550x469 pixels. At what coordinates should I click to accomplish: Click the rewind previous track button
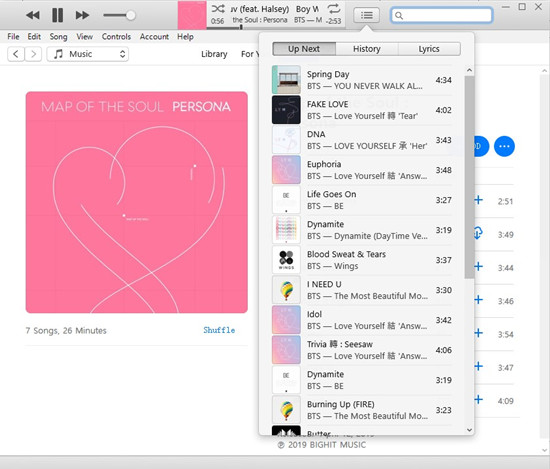pyautogui.click(x=33, y=15)
